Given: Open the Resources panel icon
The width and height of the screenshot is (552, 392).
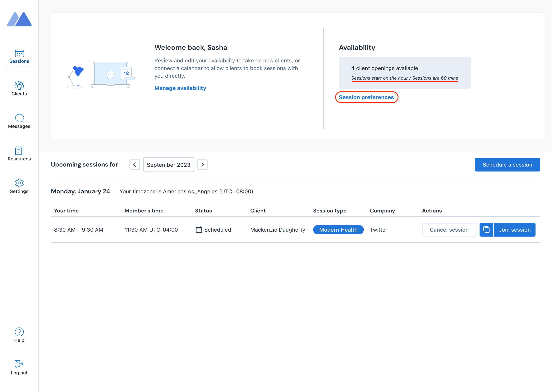Looking at the screenshot, I should point(19,151).
